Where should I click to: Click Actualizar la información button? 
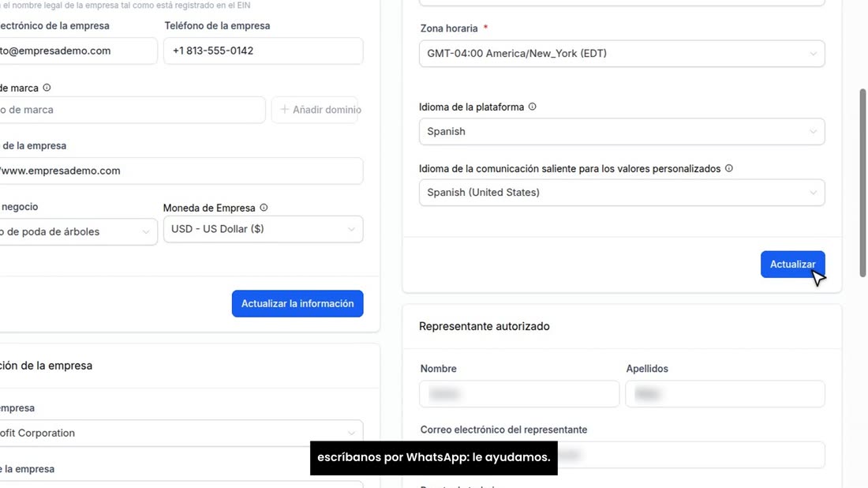(297, 303)
